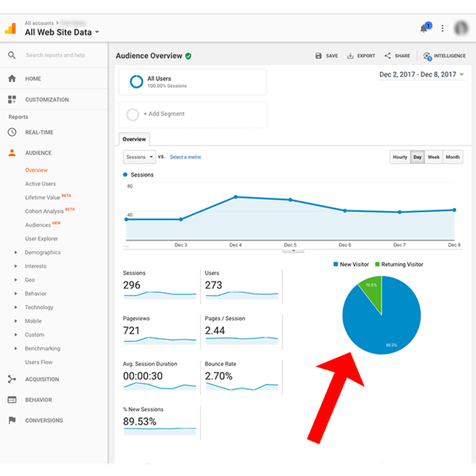Switch graph to Day view

tap(417, 157)
